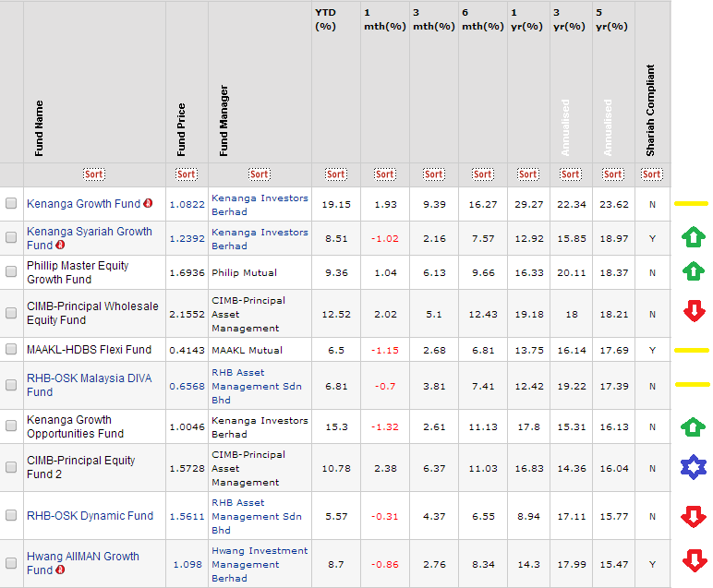Click the Philip Mutual manager cell
Screen dimensions: 713x588
(x=244, y=272)
